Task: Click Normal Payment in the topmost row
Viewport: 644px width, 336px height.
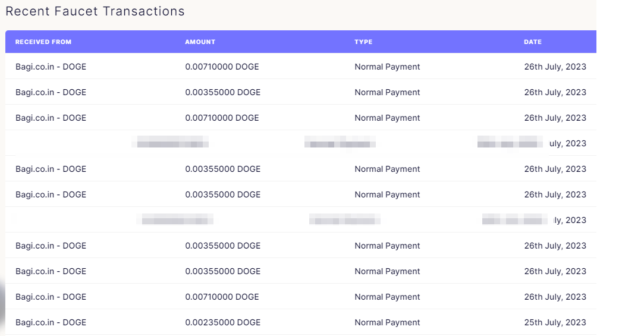Action: [387, 67]
